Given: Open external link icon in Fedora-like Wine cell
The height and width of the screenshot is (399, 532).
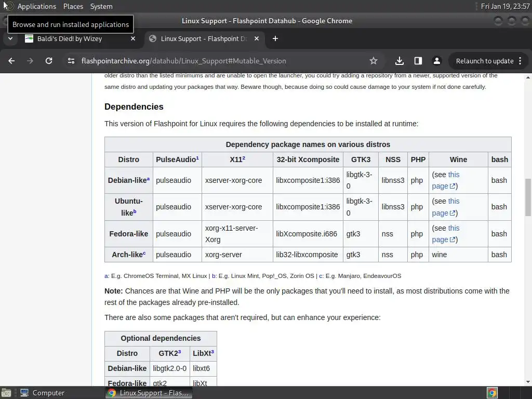Looking at the screenshot, I should point(453,240).
